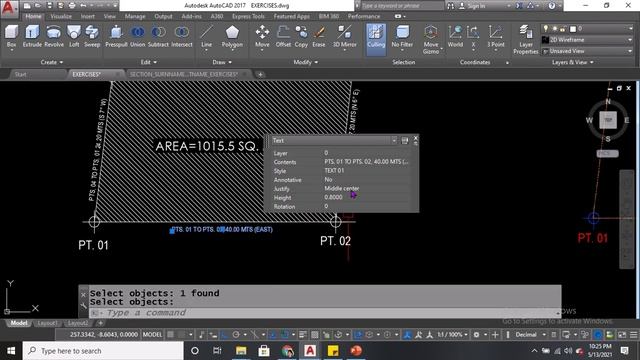
Task: Select the Box solid tool
Action: point(11,36)
